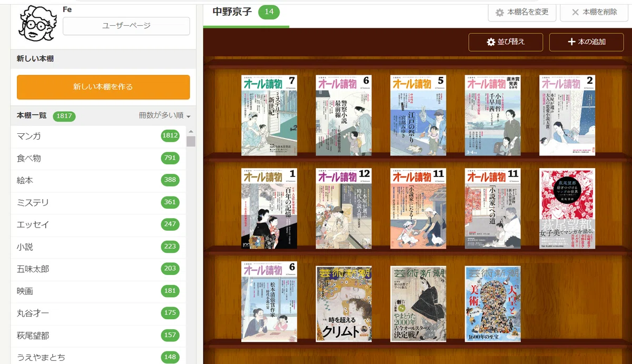Open オール讀物 issue 12 cover
Viewport: 632px width, 364px height.
click(344, 209)
